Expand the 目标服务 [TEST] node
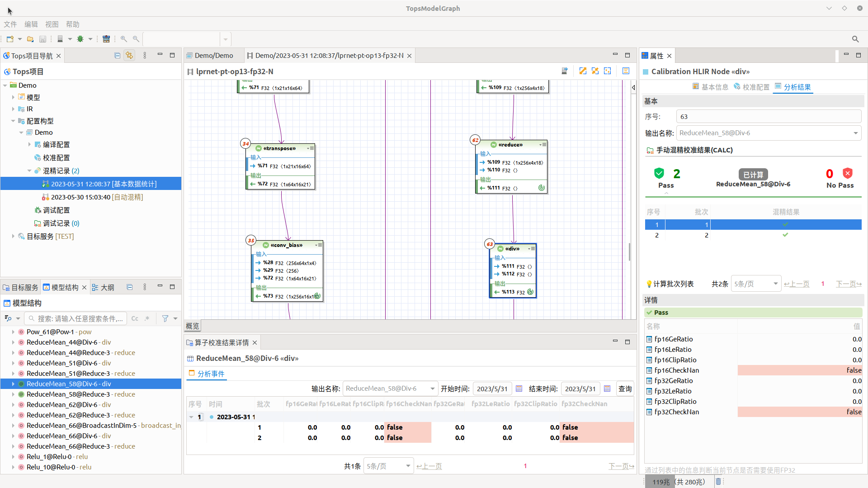This screenshot has height=488, width=868. click(13, 236)
